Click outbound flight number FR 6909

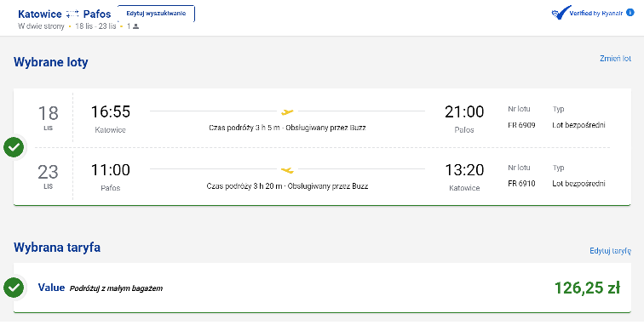(521, 125)
